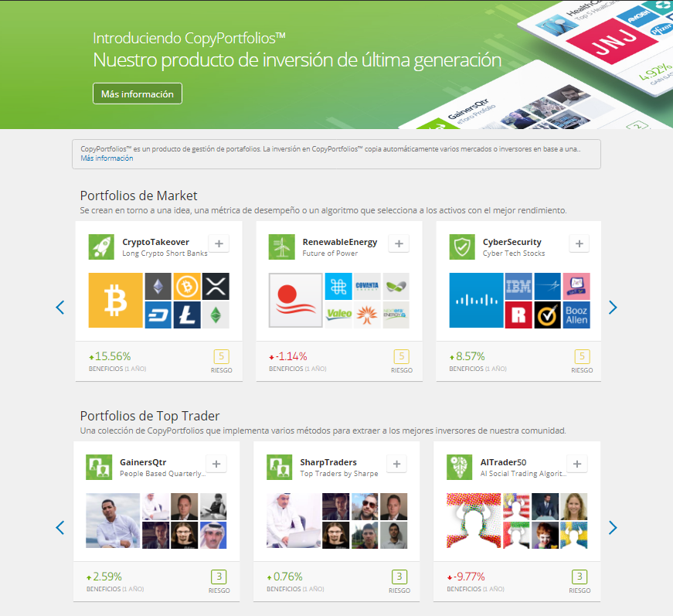
Task: Click the CryptoTakeover portfolio title
Action: 156,242
